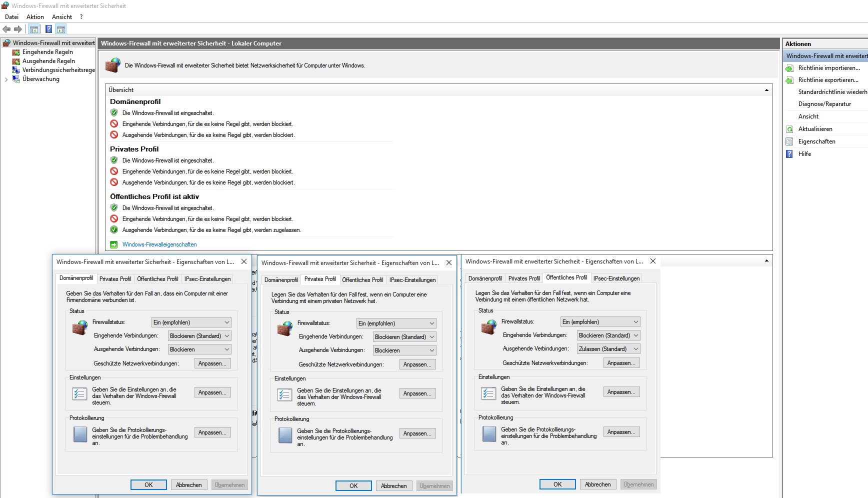Open the question mark help menu
The width and height of the screenshot is (868, 498).
click(81, 17)
